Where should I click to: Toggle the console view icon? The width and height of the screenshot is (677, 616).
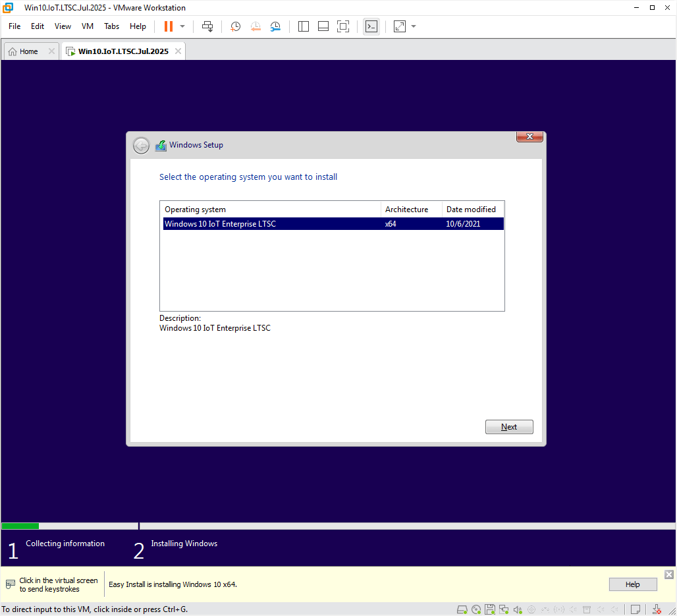pyautogui.click(x=371, y=26)
